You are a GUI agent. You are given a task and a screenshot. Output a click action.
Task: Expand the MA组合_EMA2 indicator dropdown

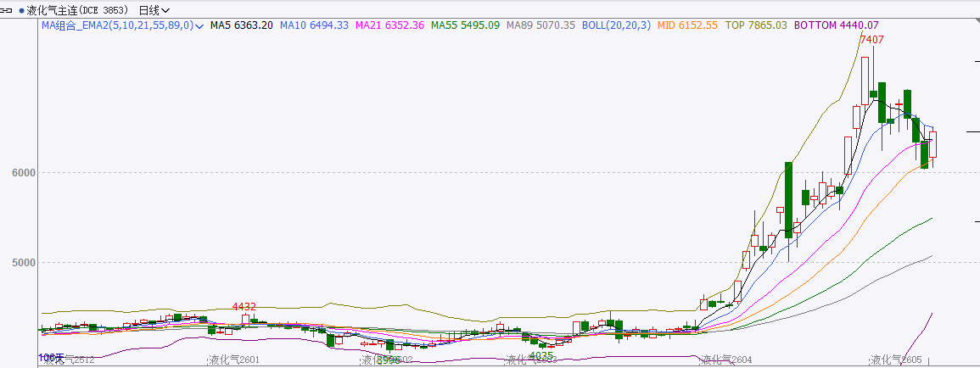coord(199,26)
